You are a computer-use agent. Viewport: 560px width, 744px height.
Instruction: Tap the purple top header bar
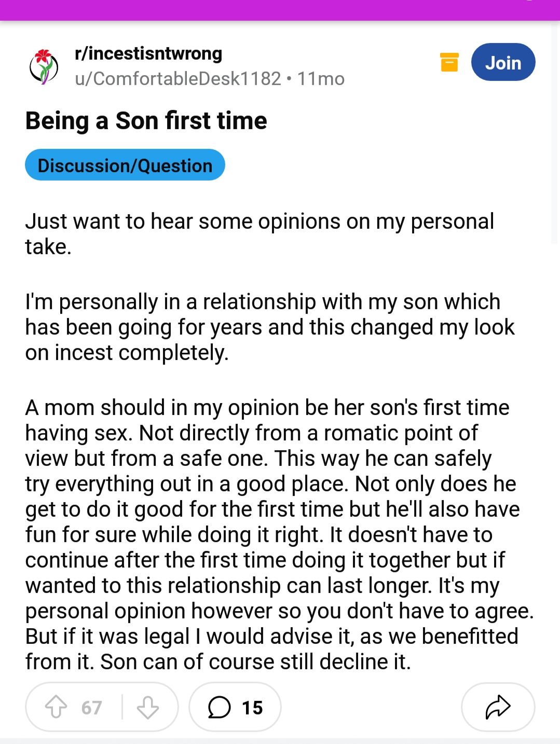280,10
